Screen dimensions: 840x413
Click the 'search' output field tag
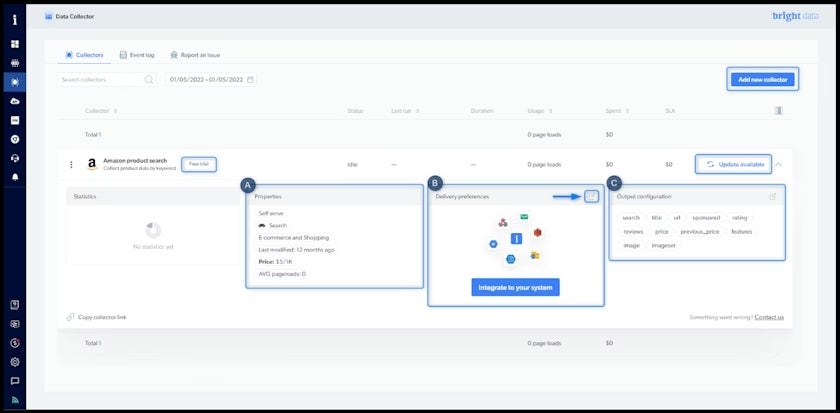631,218
